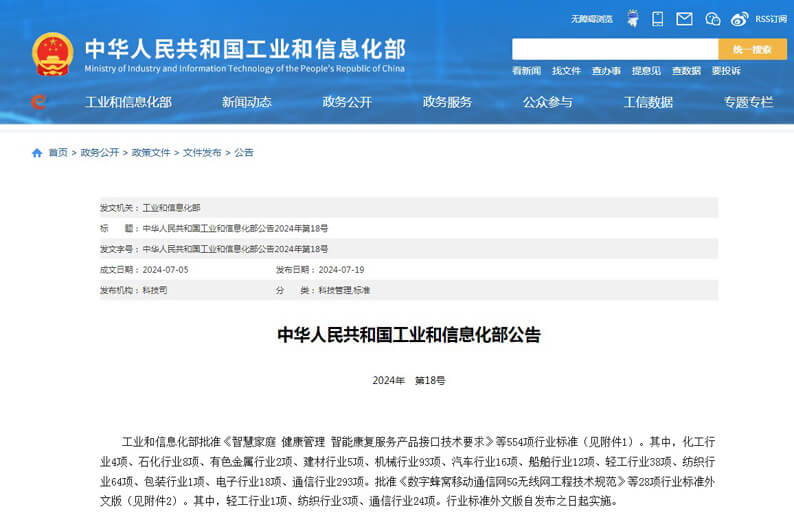Click the blue home icon in breadcrumb
Viewport: 794px width, 520px height.
[37, 153]
